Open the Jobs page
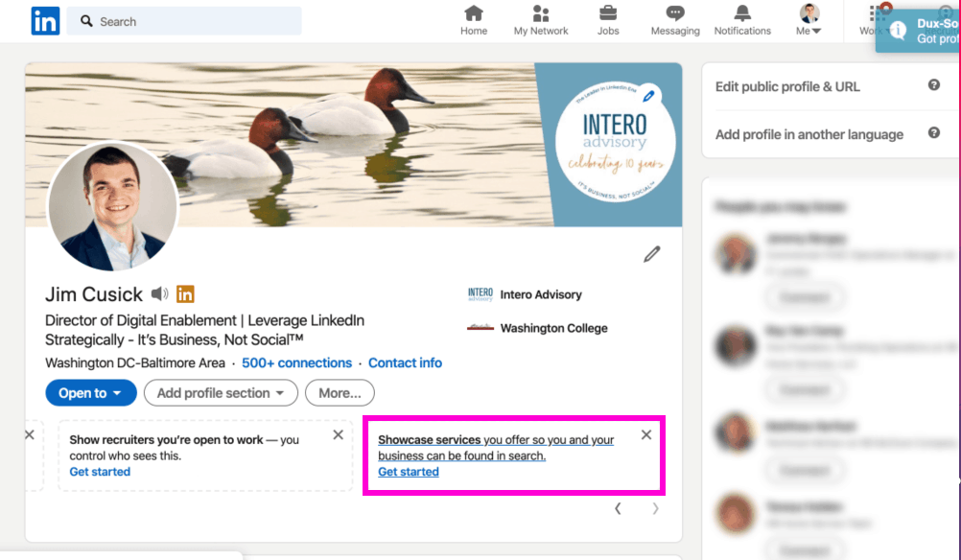The height and width of the screenshot is (560, 961). [608, 21]
